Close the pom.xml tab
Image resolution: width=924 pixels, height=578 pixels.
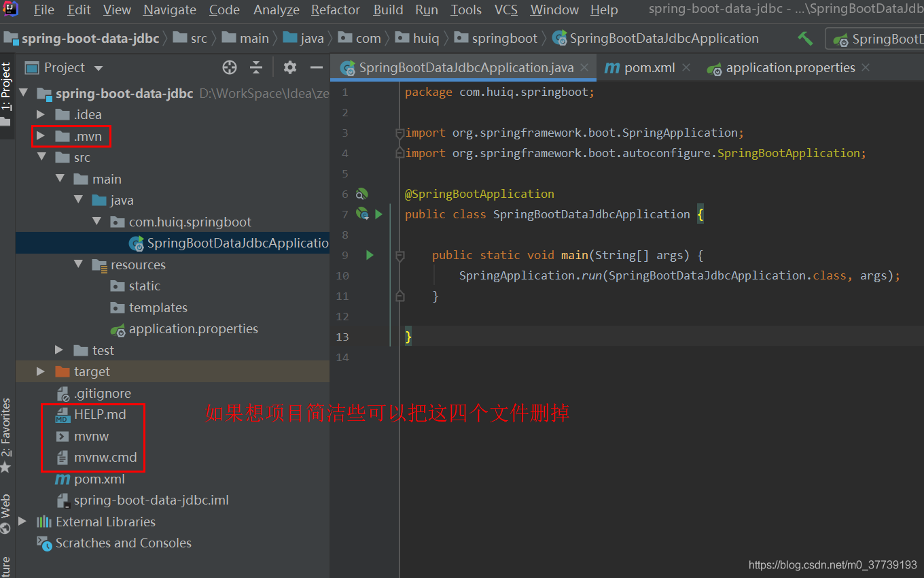686,67
